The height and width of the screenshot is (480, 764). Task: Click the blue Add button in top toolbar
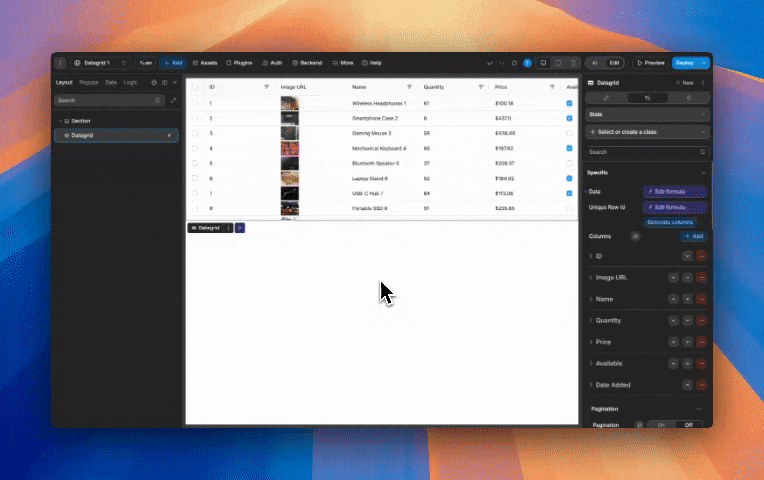click(x=173, y=63)
